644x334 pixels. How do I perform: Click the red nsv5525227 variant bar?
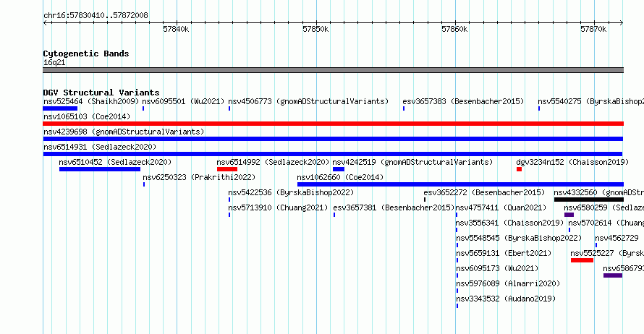pos(582,260)
